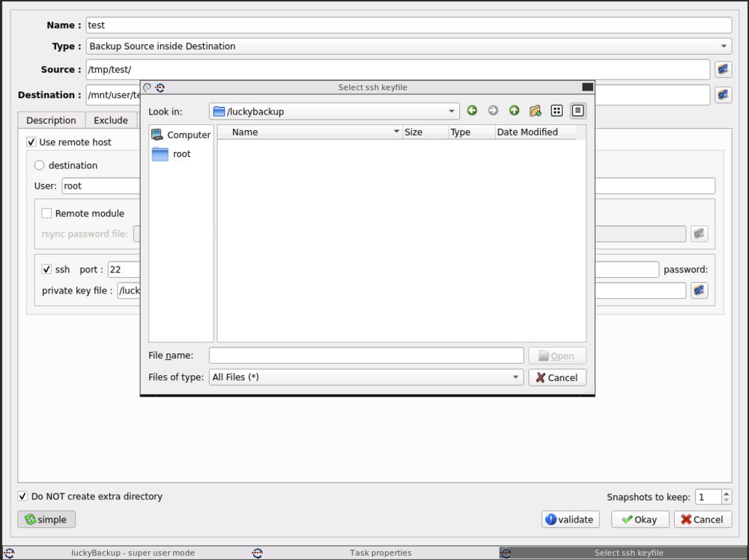This screenshot has height=560, width=749.
Task: Select 'Select ssh keyfile' in the taskbar
Action: tap(623, 553)
